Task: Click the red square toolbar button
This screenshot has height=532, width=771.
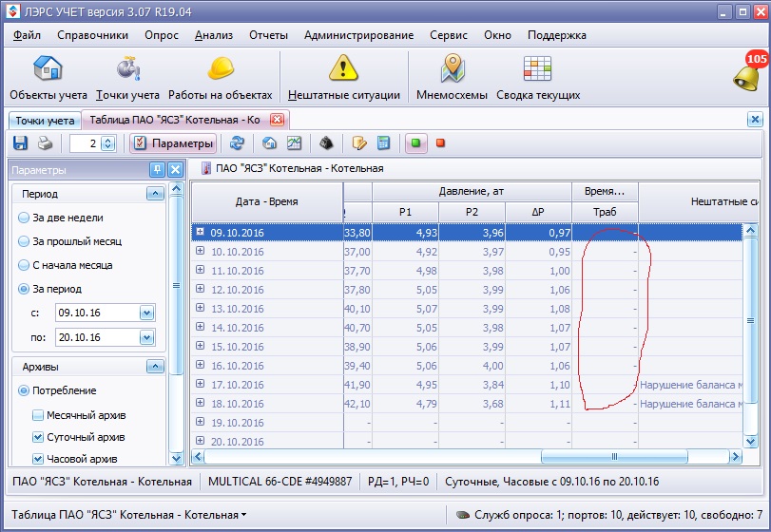Action: point(440,143)
